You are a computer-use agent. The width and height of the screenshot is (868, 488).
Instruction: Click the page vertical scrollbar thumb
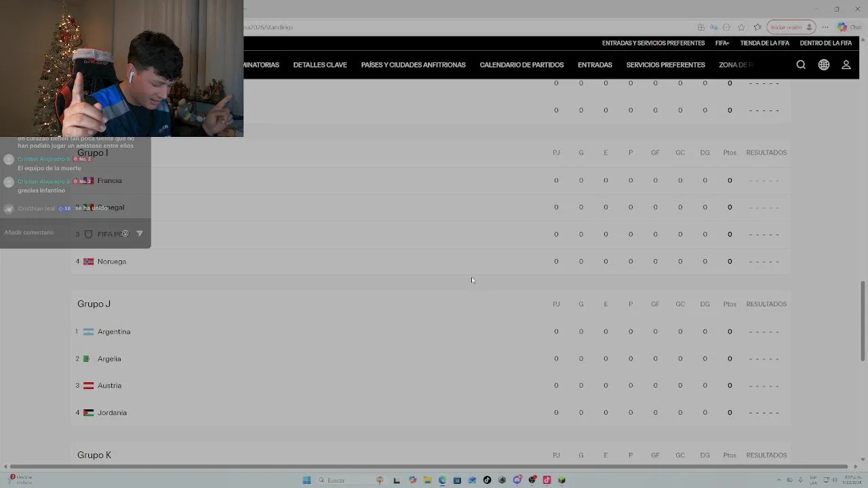[x=863, y=323]
